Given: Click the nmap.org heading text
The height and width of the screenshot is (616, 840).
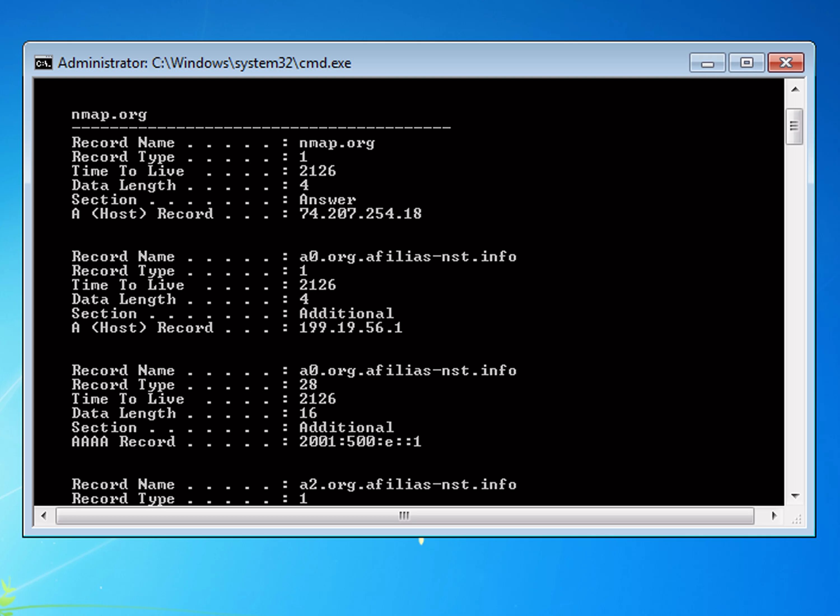Looking at the screenshot, I should click(109, 115).
